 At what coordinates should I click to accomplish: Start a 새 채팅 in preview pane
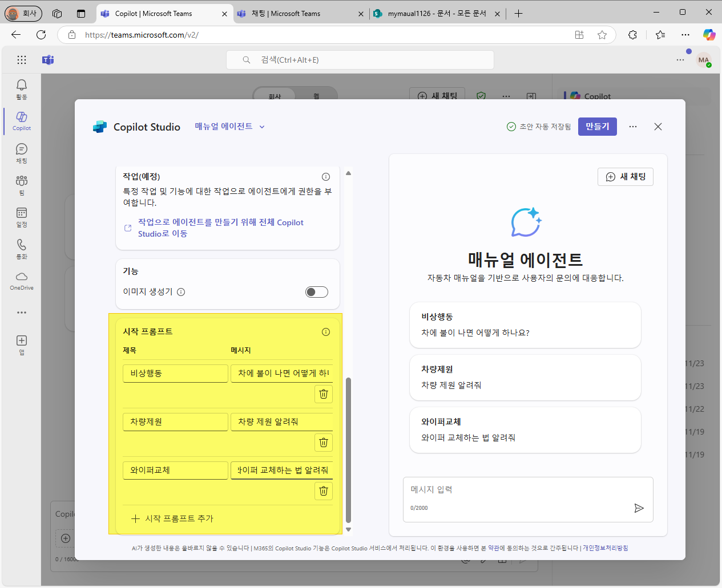[626, 177]
